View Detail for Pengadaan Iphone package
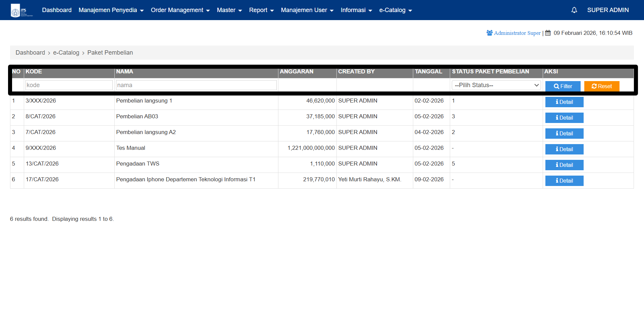 [564, 181]
